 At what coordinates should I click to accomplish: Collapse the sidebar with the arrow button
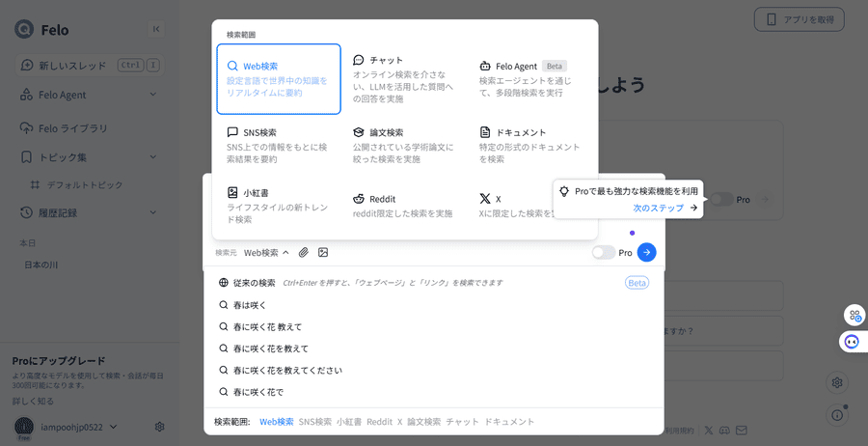click(x=156, y=29)
